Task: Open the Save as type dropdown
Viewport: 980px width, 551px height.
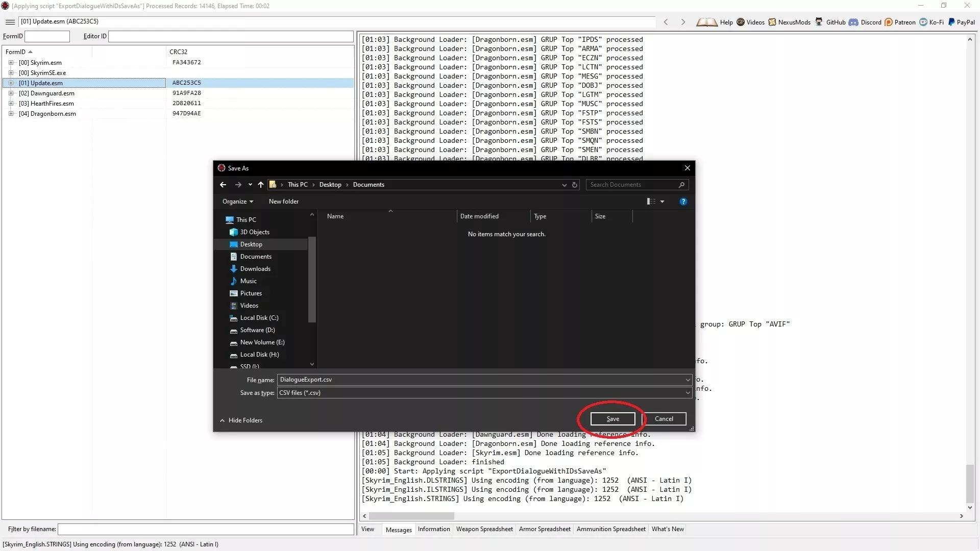Action: click(x=688, y=393)
